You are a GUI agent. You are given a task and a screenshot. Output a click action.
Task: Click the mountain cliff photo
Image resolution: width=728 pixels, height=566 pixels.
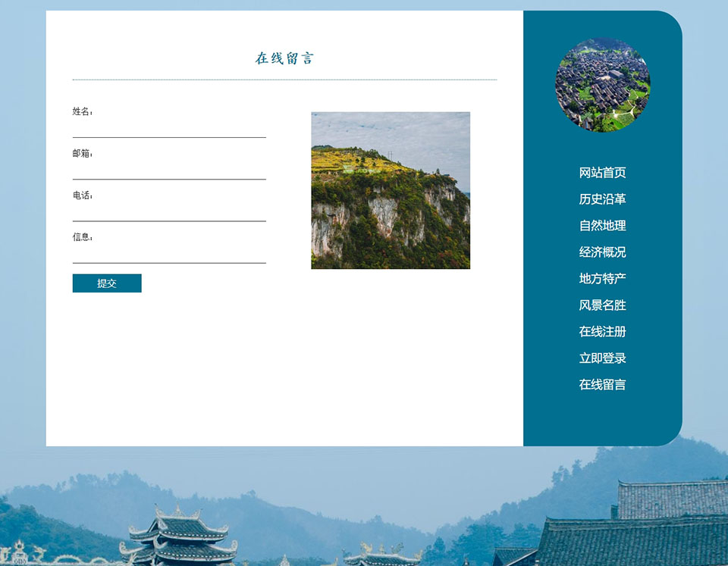tap(391, 190)
